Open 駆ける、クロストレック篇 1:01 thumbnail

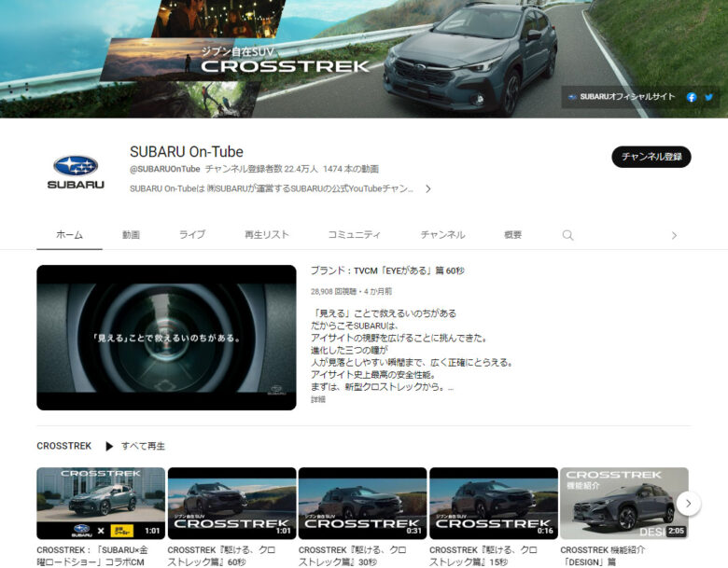tap(231, 503)
